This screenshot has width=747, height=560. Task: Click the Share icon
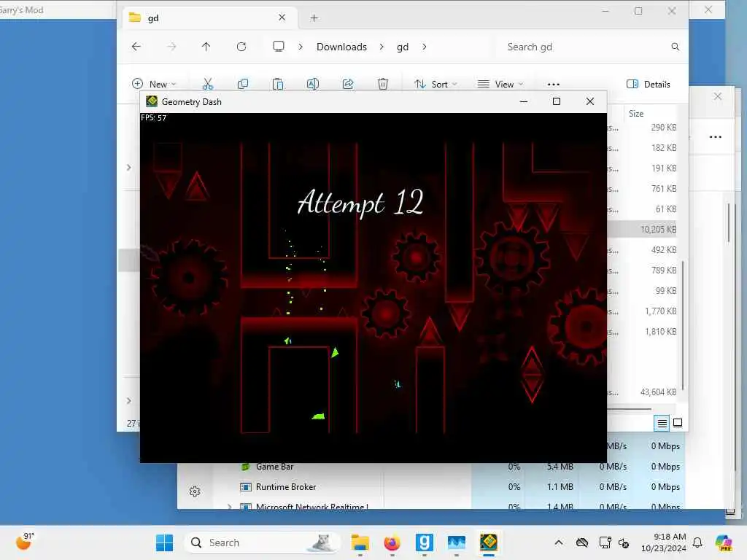(348, 85)
